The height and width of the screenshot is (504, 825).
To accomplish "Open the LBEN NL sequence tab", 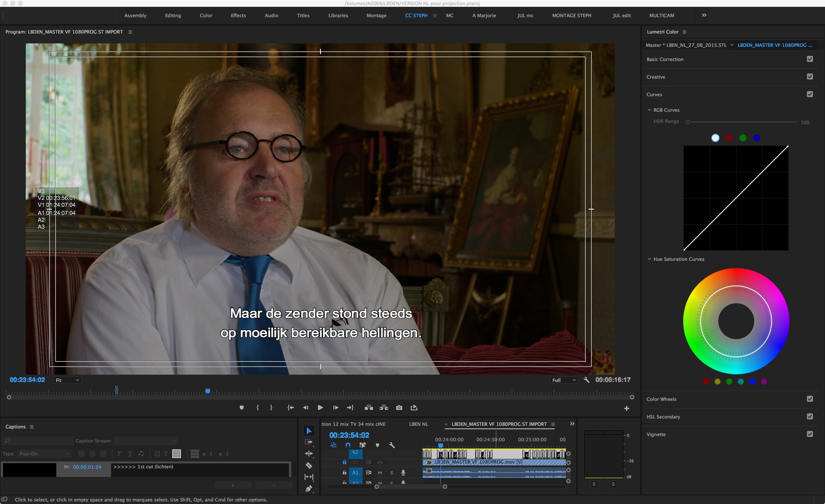I will (x=419, y=424).
